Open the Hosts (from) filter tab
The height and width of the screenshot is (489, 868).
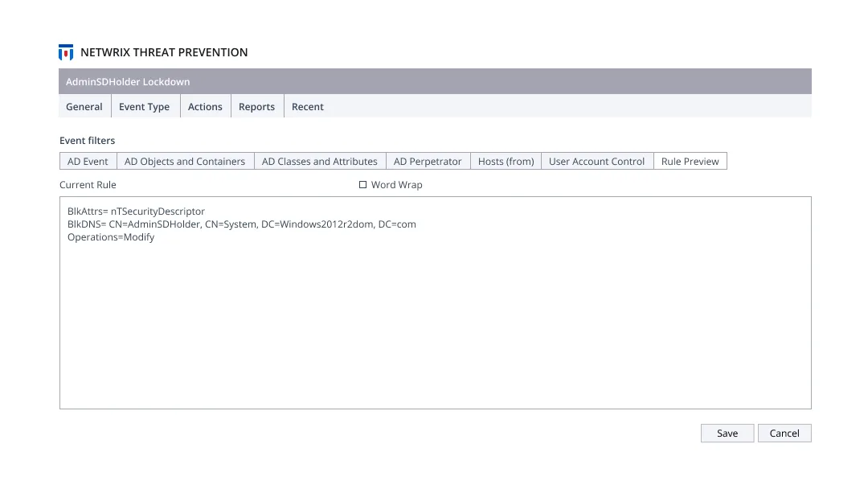pos(506,161)
